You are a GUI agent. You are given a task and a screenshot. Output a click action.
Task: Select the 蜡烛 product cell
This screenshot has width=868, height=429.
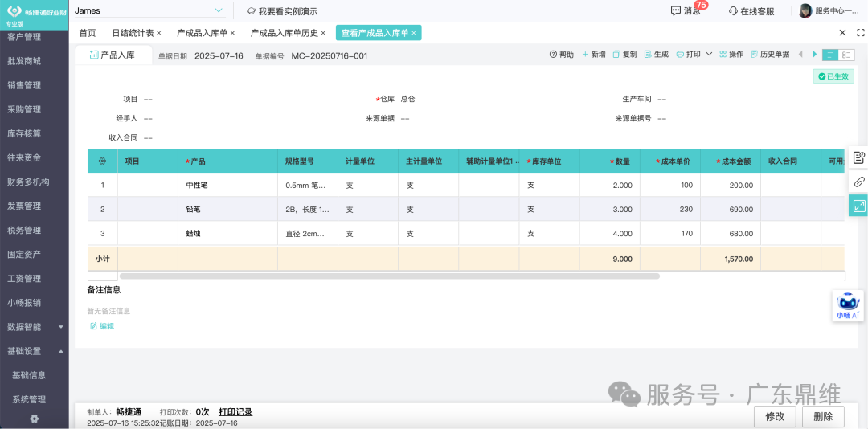pos(227,234)
